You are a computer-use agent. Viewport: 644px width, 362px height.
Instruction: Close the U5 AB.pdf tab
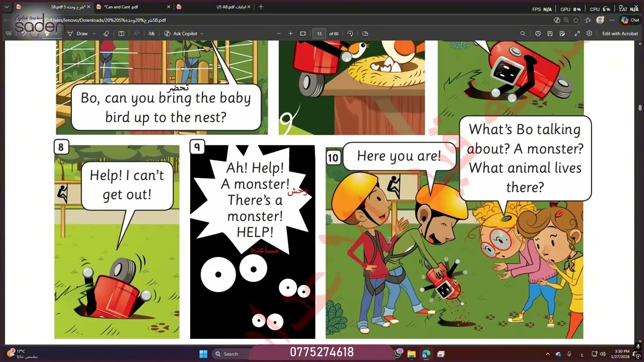coord(248,7)
